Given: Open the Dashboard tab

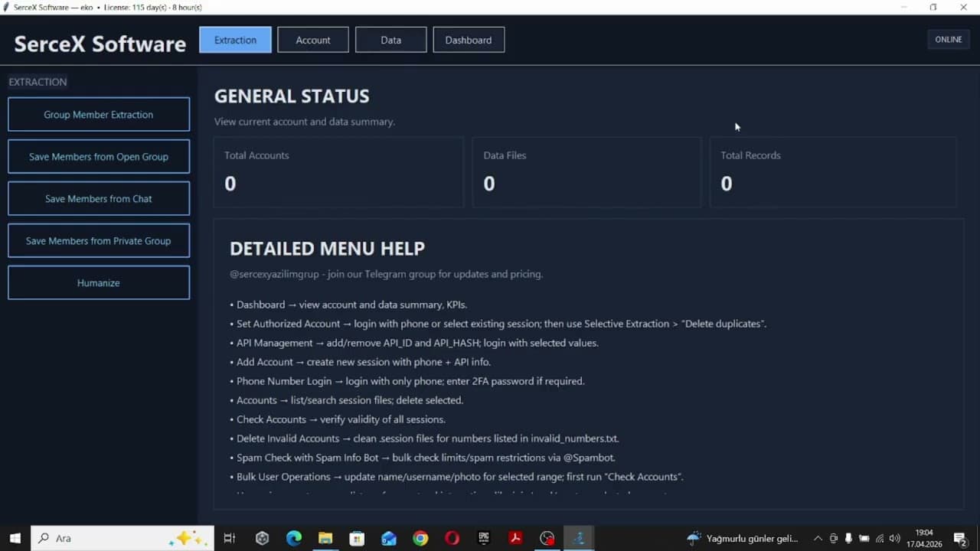Looking at the screenshot, I should [469, 40].
